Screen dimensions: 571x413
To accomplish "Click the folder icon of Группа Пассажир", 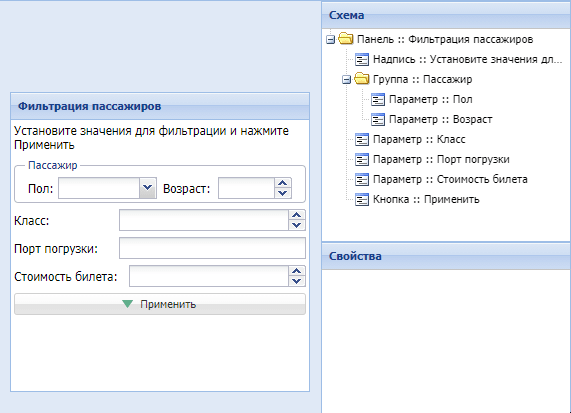I will (x=362, y=79).
